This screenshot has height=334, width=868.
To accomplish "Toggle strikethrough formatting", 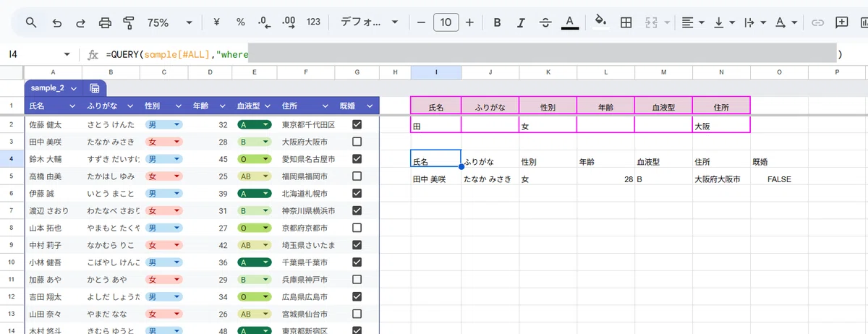I will (545, 22).
